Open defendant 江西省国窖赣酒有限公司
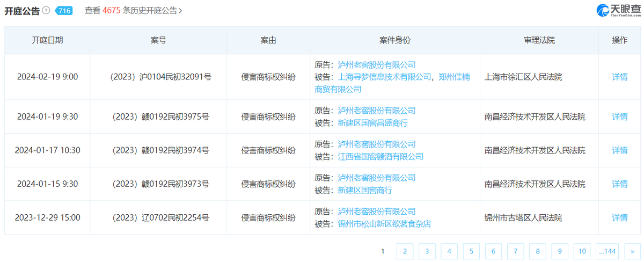644x262 pixels. 380,156
